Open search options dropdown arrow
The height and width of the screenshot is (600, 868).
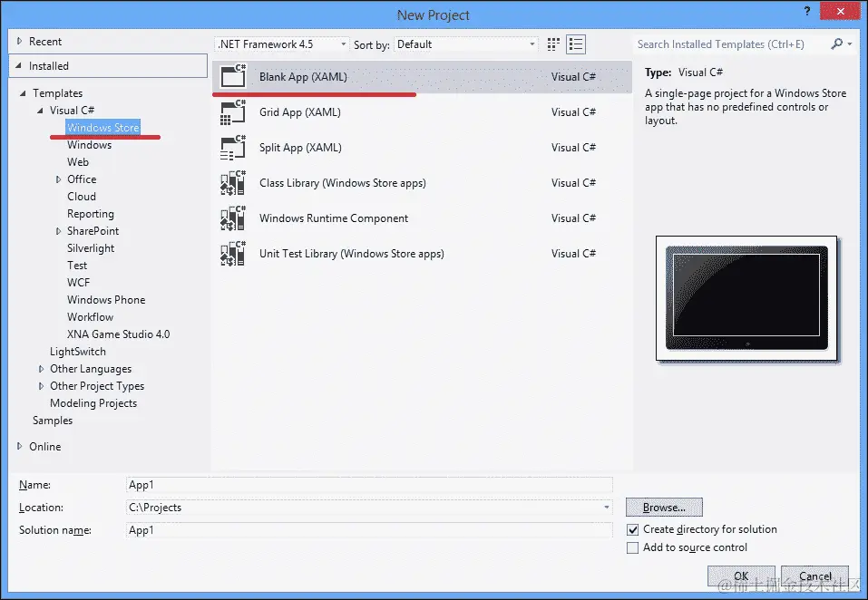click(x=850, y=44)
